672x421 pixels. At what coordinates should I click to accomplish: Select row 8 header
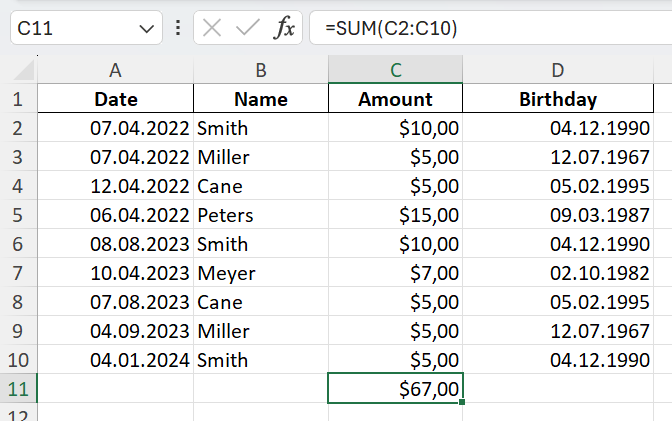click(x=18, y=302)
